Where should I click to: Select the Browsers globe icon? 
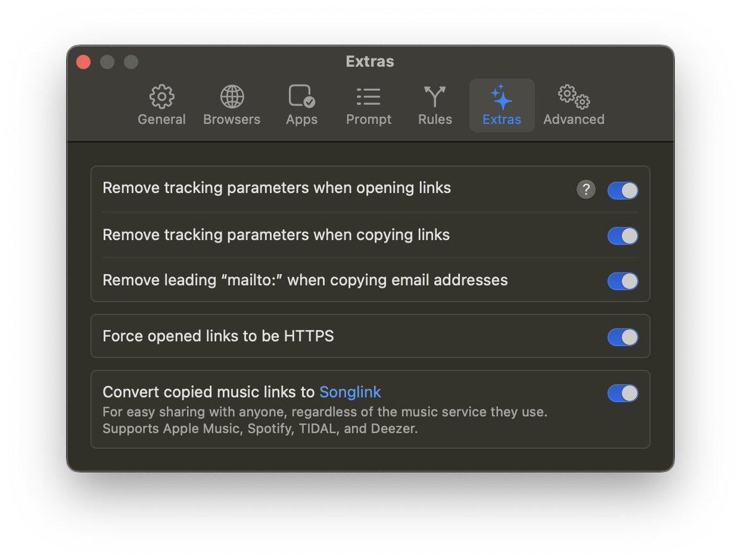pos(232,96)
